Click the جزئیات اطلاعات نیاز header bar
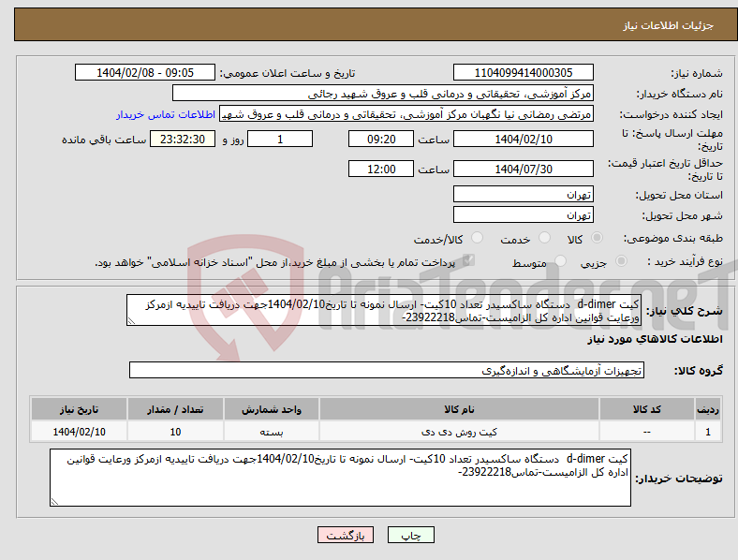The image size is (738, 560). 376,24
